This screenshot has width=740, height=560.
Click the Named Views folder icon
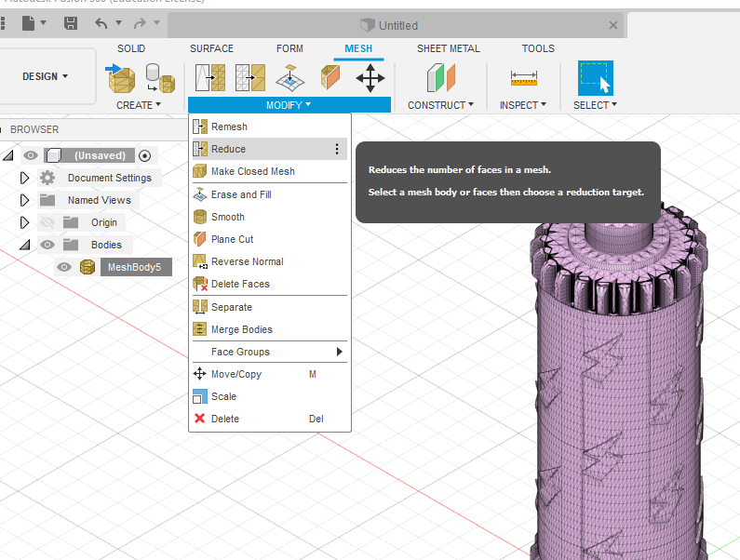[47, 200]
